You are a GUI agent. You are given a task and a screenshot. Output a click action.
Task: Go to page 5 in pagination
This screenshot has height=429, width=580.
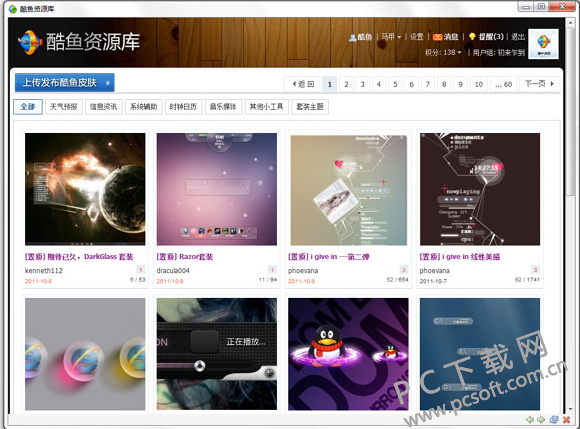pyautogui.click(x=395, y=84)
